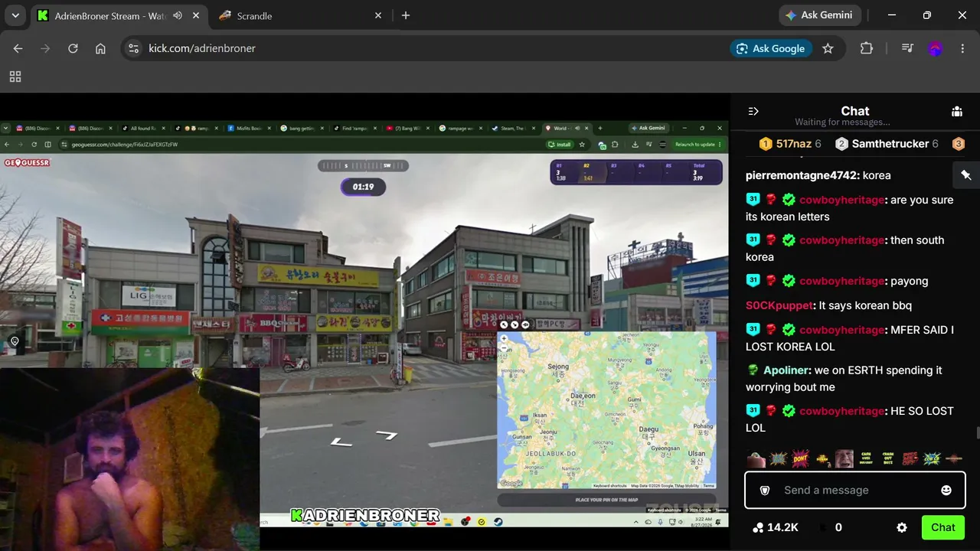Screen dimensions: 980x551
Task: Select the DONT emote in the emote row
Action: [x=800, y=458]
